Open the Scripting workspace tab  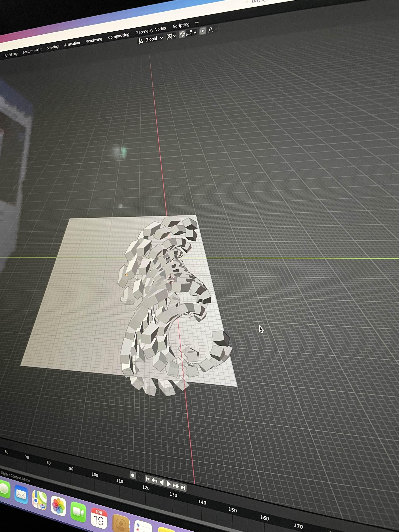(x=181, y=25)
